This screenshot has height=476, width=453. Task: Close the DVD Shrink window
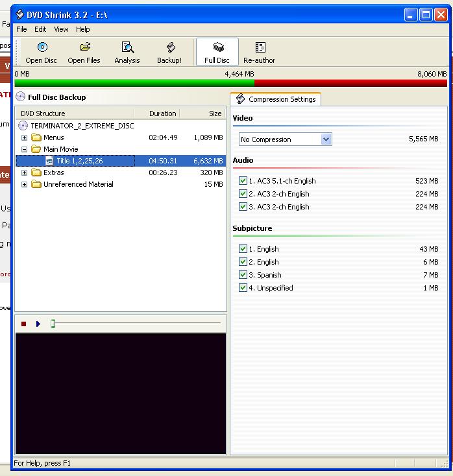point(441,14)
